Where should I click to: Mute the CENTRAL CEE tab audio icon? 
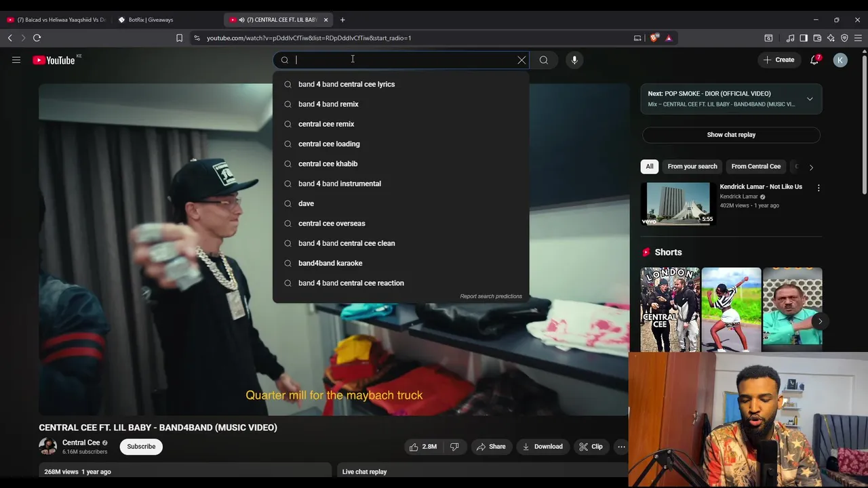[241, 20]
